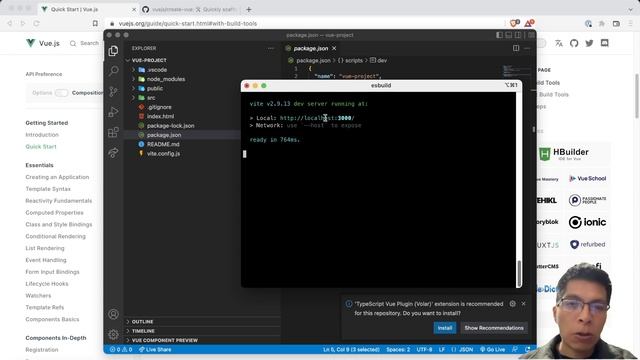The image size is (640, 360).
Task: Close the package.json editor tab
Action: coord(334,48)
